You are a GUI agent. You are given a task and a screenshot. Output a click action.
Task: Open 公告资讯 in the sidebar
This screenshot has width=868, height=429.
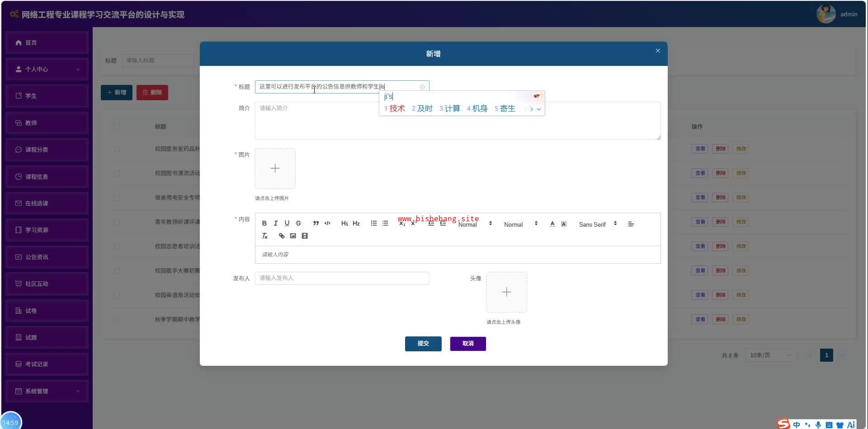[47, 257]
